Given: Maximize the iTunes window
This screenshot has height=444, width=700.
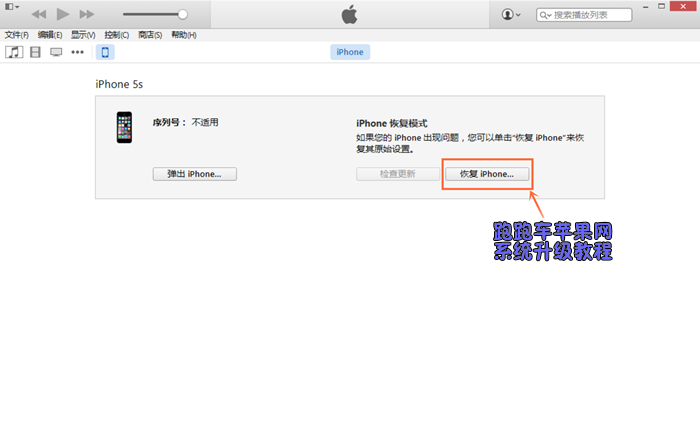Looking at the screenshot, I should pyautogui.click(x=662, y=6).
